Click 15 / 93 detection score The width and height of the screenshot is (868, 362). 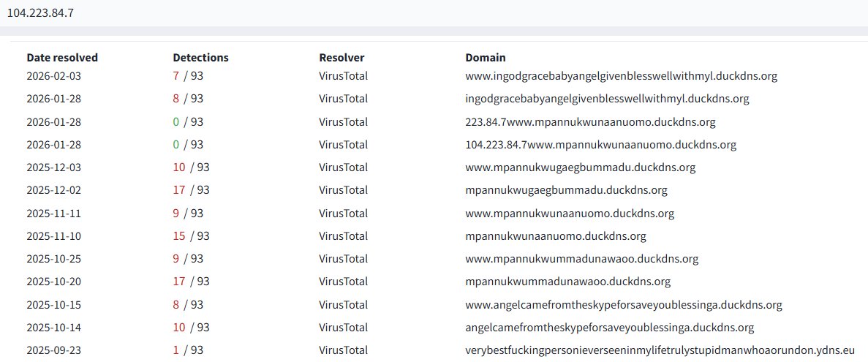[191, 235]
